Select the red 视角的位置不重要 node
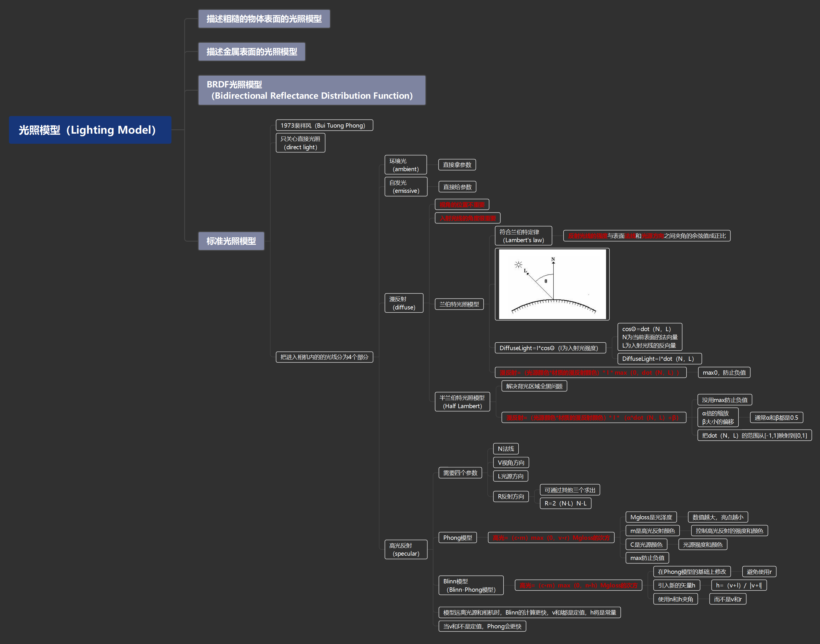820x644 pixels. [x=462, y=205]
